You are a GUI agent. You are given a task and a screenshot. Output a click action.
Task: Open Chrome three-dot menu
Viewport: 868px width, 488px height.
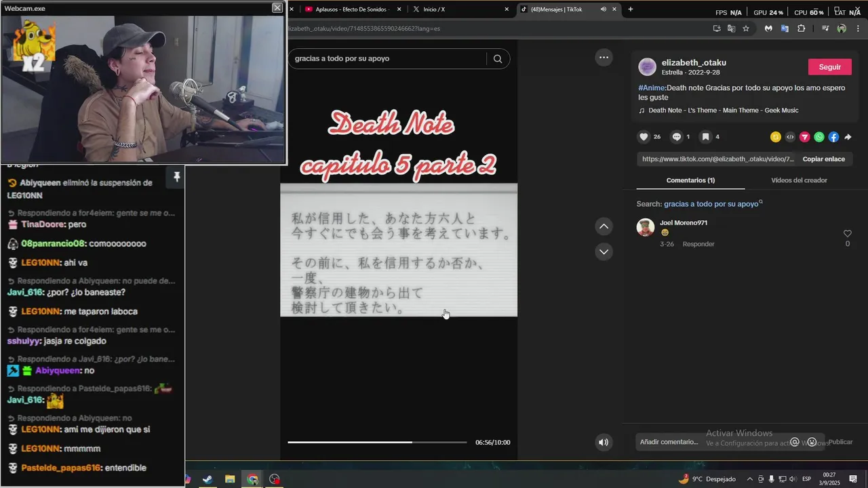click(858, 28)
